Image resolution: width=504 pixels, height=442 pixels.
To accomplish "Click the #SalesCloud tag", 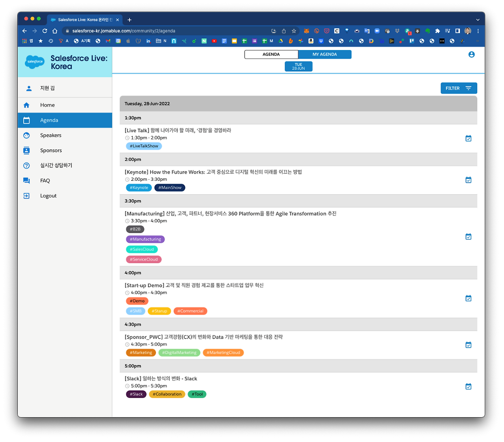I will pos(142,249).
